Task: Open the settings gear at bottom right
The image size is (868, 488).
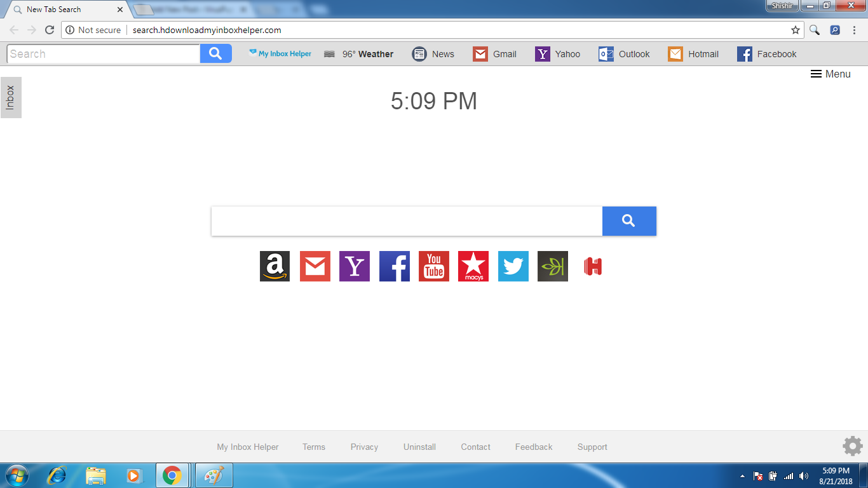Action: (x=851, y=446)
